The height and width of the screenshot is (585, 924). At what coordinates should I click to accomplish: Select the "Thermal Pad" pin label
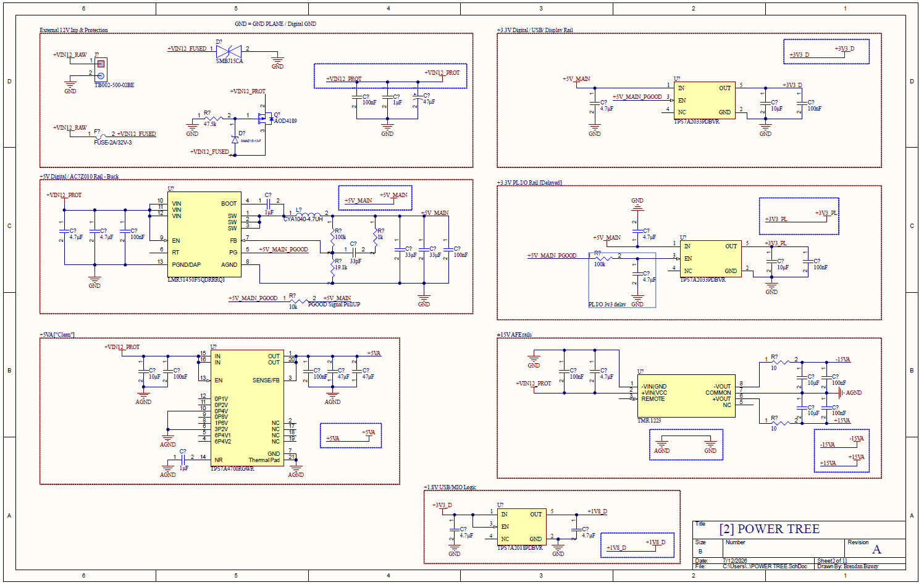[x=264, y=460]
